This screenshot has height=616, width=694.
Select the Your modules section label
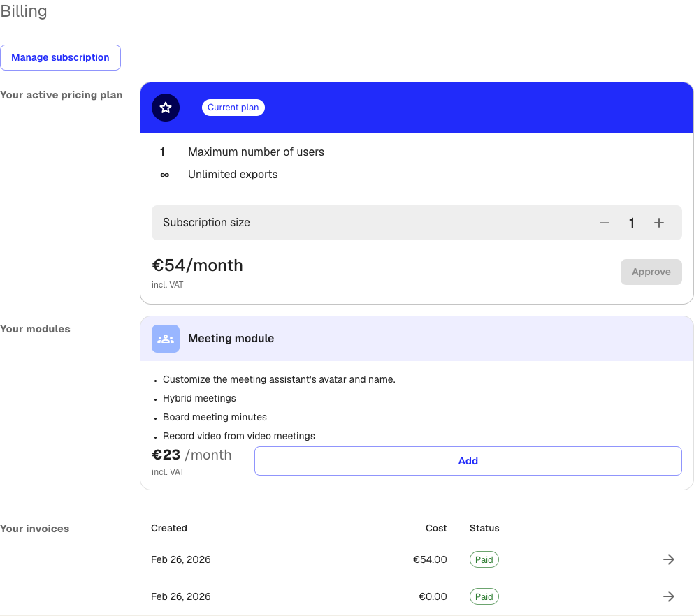click(x=35, y=328)
